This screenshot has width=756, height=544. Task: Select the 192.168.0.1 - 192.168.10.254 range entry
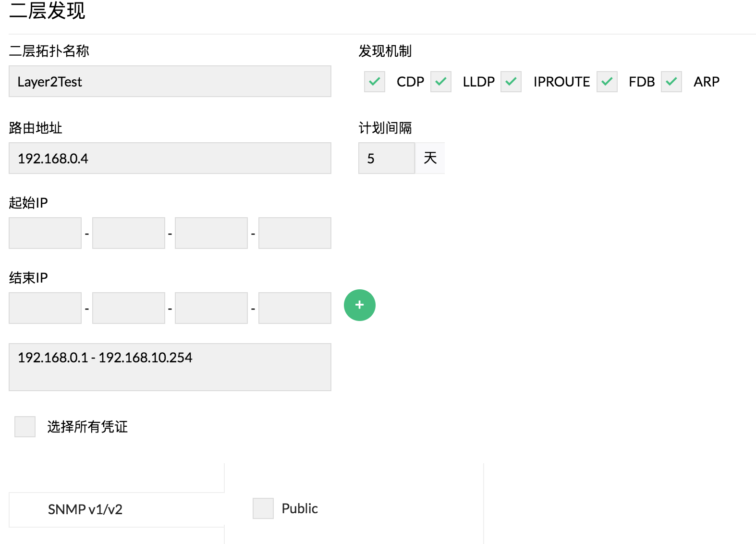pyautogui.click(x=105, y=358)
